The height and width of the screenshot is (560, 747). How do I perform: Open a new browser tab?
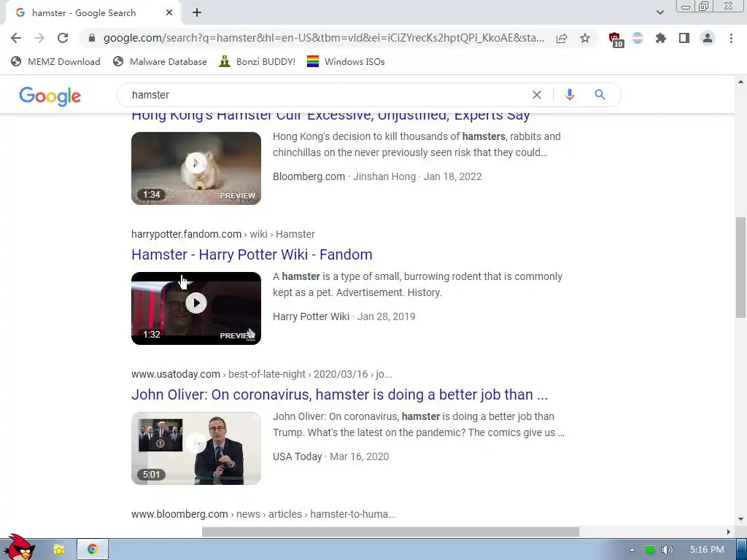(197, 13)
